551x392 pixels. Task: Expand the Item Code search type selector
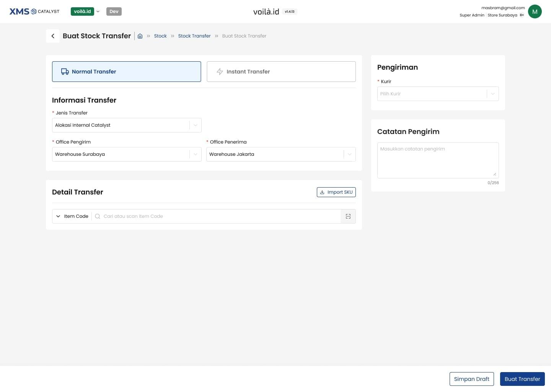(x=72, y=216)
